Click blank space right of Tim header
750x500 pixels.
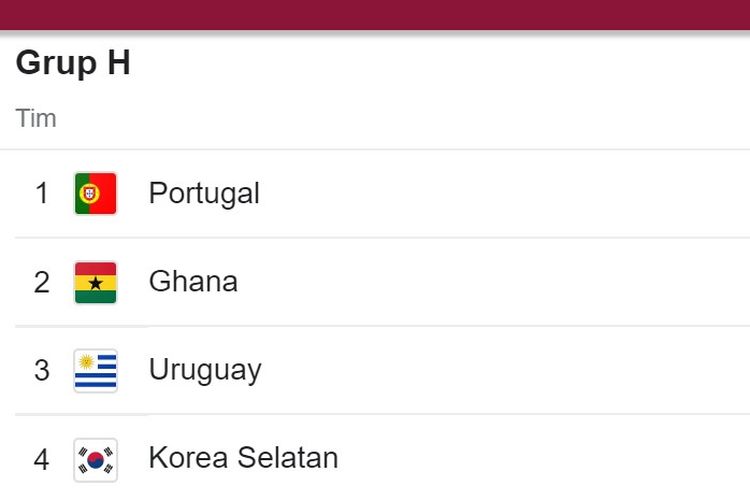[x=402, y=118]
